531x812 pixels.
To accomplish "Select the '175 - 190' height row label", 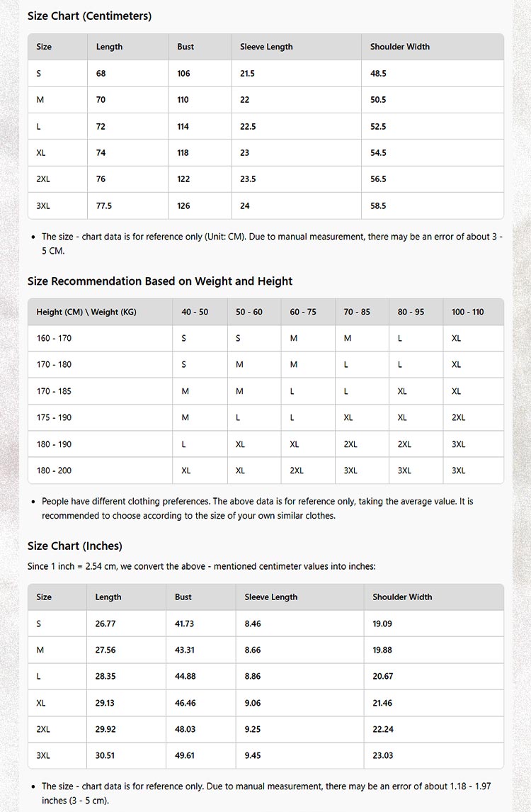I will click(x=54, y=418).
